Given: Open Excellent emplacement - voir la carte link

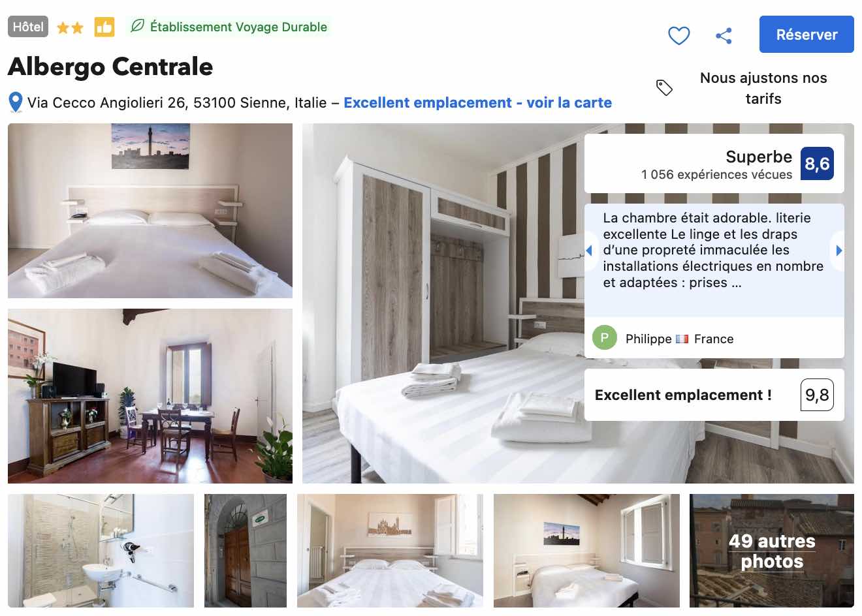Looking at the screenshot, I should point(477,102).
